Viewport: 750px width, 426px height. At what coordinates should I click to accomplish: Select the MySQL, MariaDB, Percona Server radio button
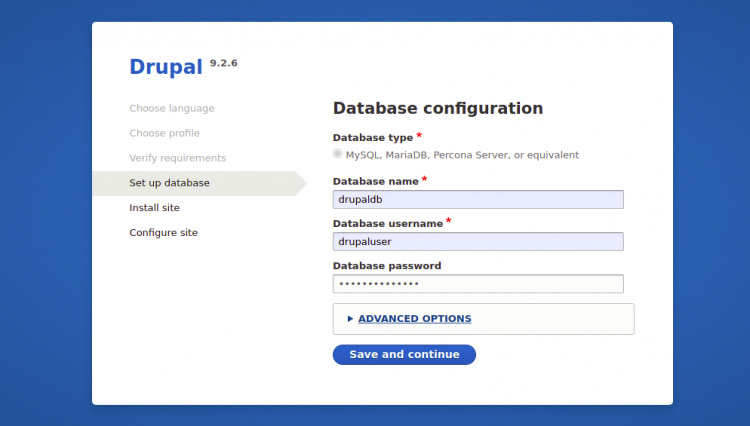click(x=338, y=155)
